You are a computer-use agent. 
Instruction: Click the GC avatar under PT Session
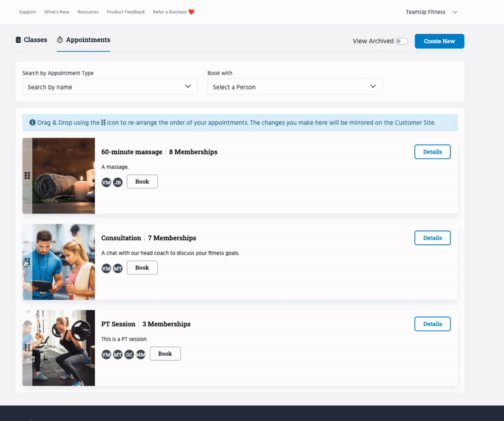(x=129, y=355)
